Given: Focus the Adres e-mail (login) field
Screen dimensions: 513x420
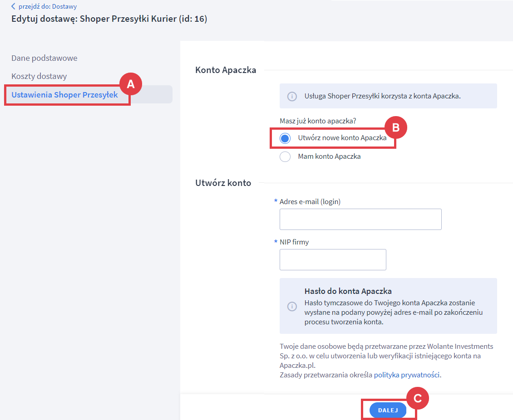Looking at the screenshot, I should pos(360,220).
